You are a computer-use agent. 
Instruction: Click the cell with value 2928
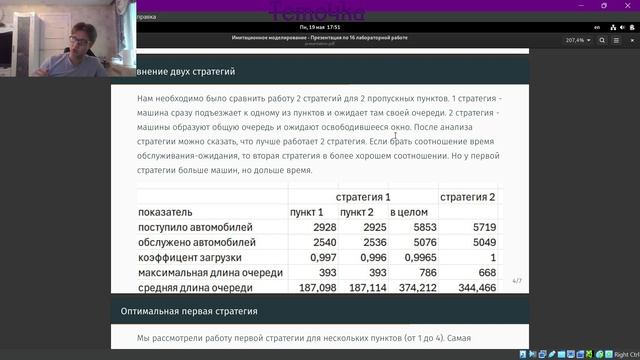pyautogui.click(x=324, y=227)
